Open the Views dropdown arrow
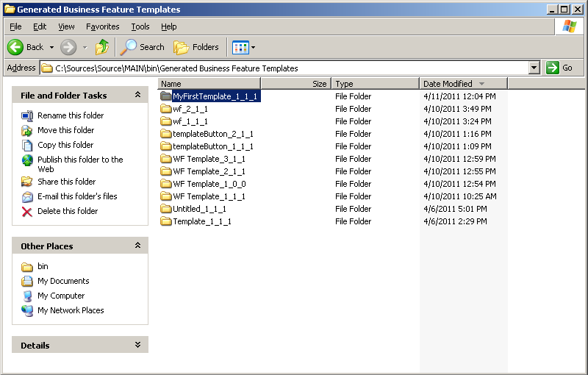Screen dimensions: 588x375 253,47
